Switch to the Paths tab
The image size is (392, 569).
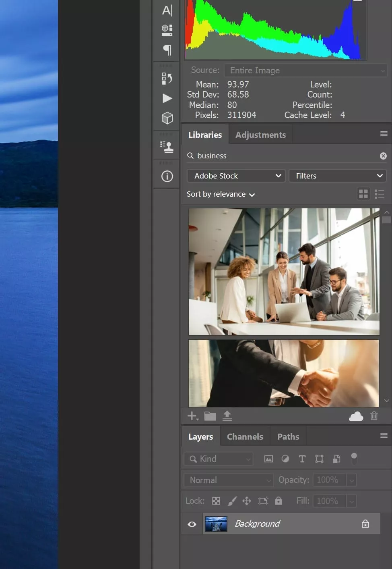[x=288, y=437]
